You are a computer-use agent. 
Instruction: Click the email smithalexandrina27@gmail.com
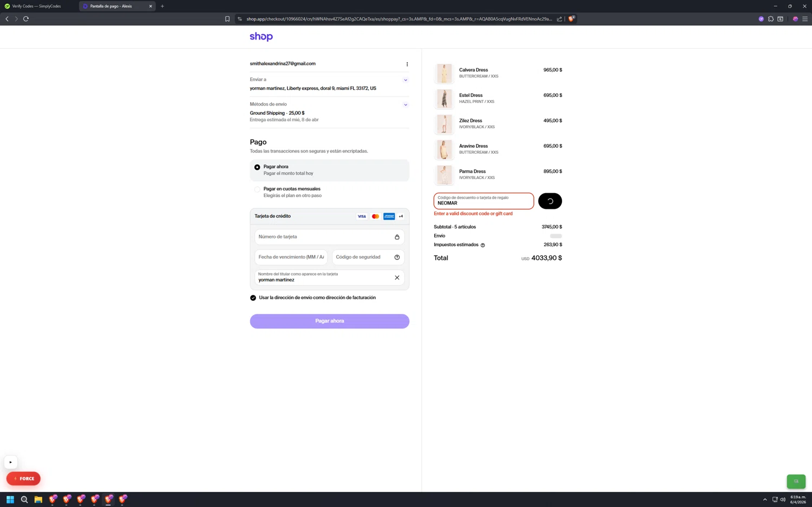[x=283, y=64]
